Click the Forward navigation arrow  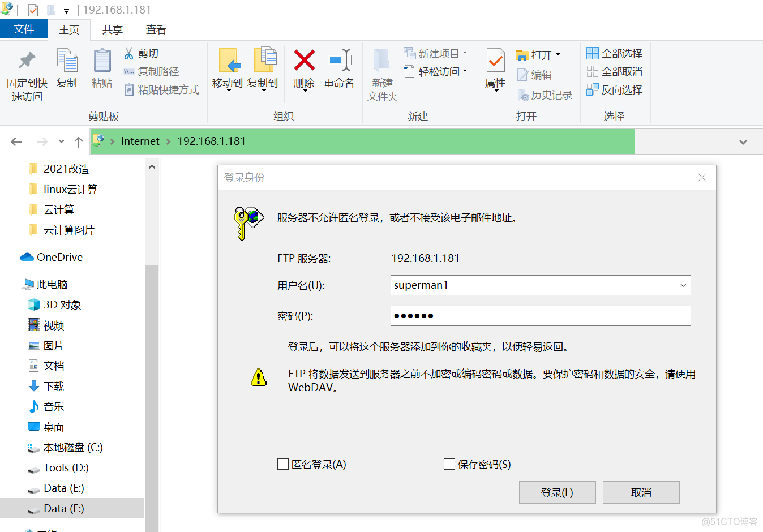click(42, 141)
